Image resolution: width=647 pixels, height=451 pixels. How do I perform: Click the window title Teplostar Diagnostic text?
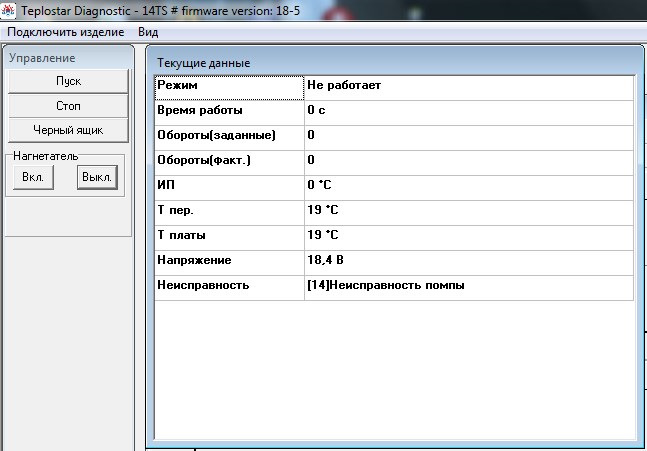click(x=161, y=10)
